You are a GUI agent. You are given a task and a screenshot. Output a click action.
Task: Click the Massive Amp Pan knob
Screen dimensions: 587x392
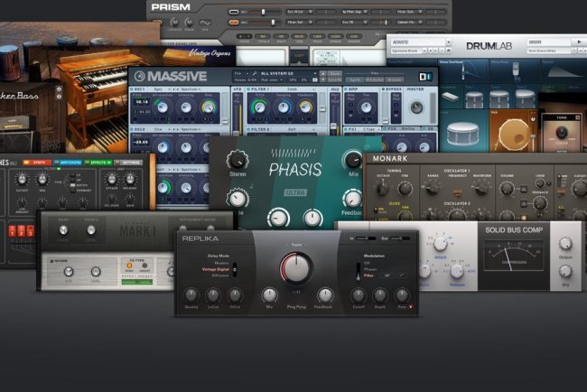366,107
